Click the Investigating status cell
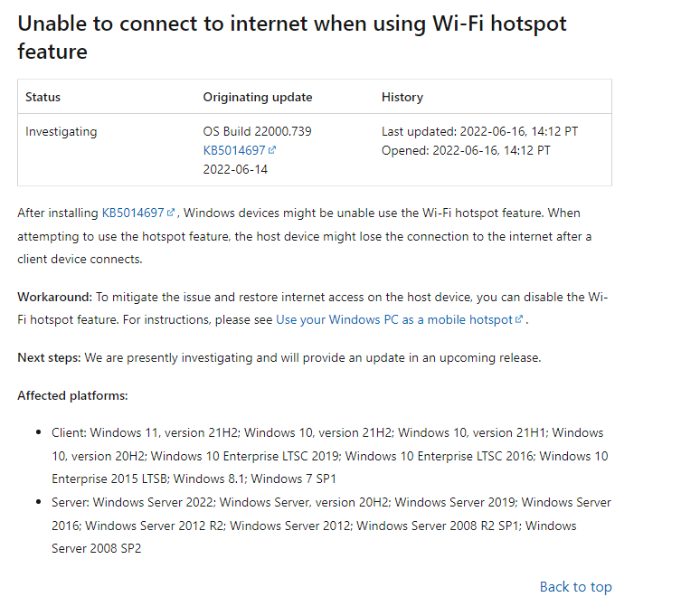 click(x=61, y=131)
